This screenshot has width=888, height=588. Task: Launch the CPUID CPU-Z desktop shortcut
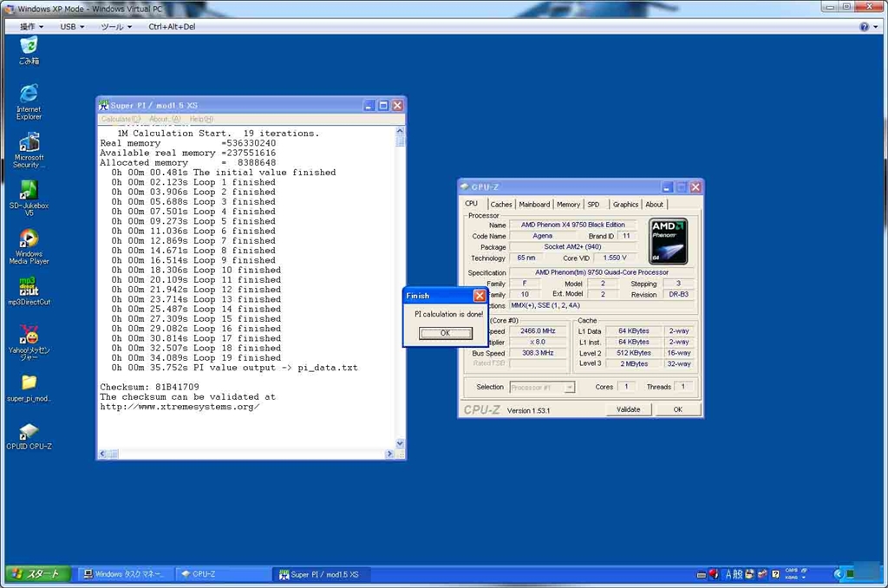point(29,432)
